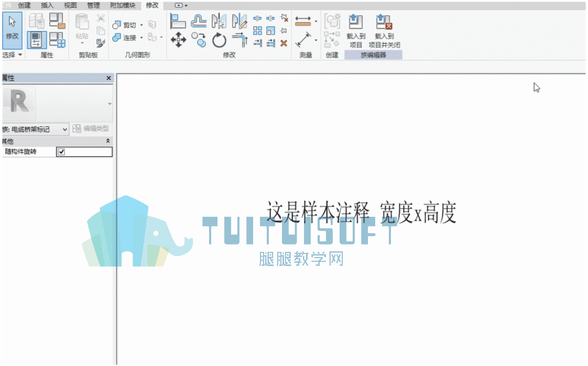
Task: Expand the type selector dropdown arrow
Action: tap(110, 104)
